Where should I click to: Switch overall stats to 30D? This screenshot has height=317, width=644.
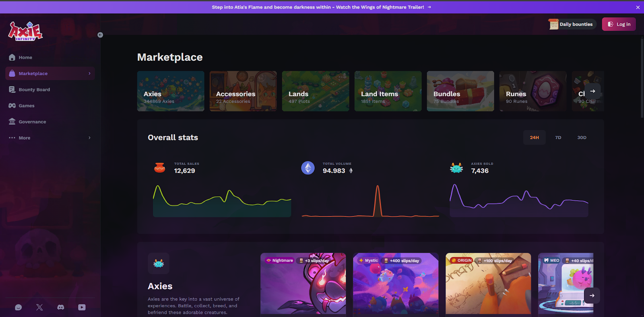(x=582, y=138)
